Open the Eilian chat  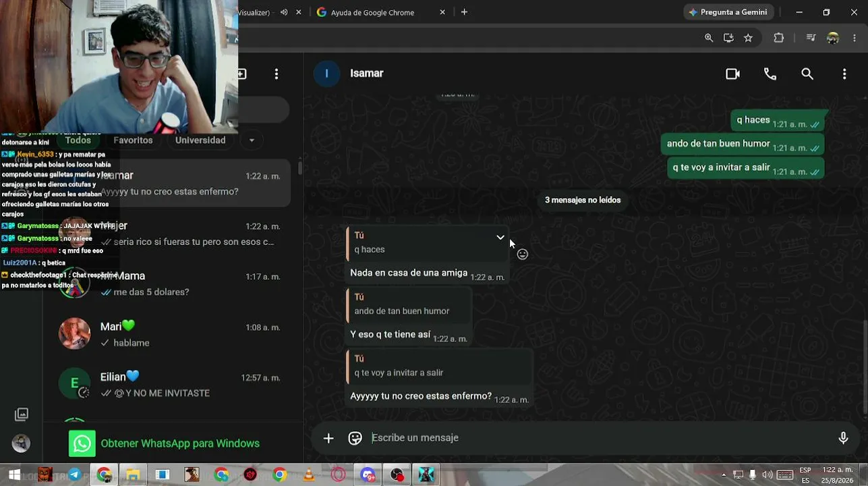pos(173,385)
